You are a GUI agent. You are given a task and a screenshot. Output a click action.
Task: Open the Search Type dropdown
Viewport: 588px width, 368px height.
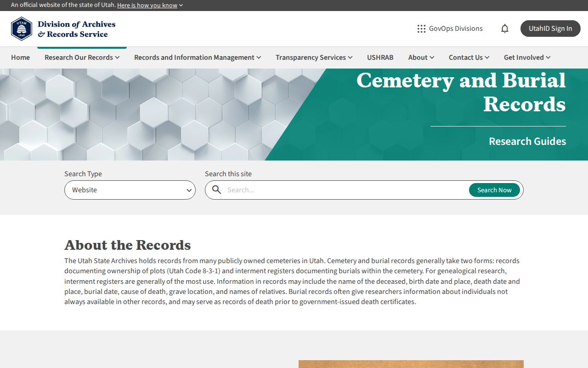point(130,190)
